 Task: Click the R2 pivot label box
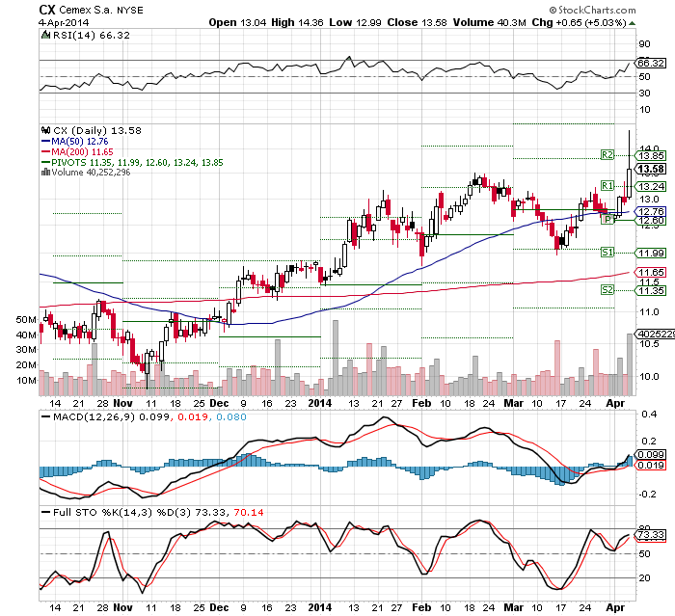coord(607,155)
